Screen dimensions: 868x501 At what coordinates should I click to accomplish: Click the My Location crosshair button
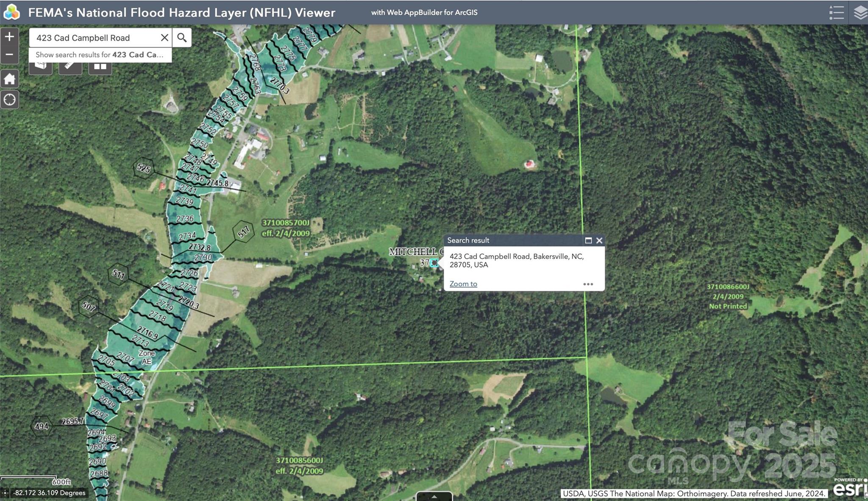coord(9,100)
